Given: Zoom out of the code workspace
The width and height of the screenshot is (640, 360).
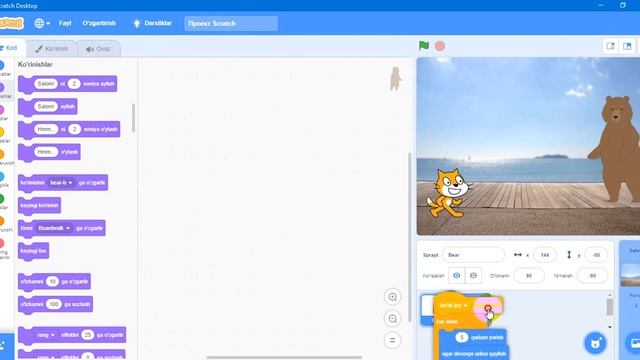Looking at the screenshot, I should click(x=393, y=319).
